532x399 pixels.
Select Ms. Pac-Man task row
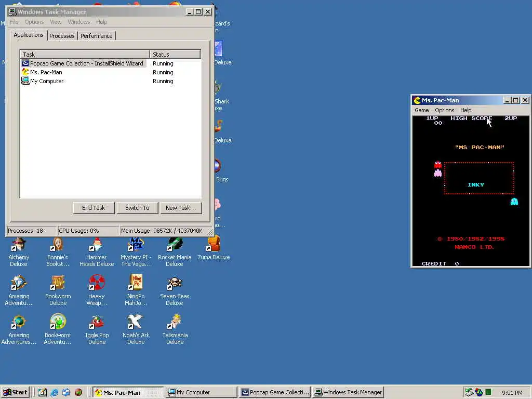(x=111, y=72)
